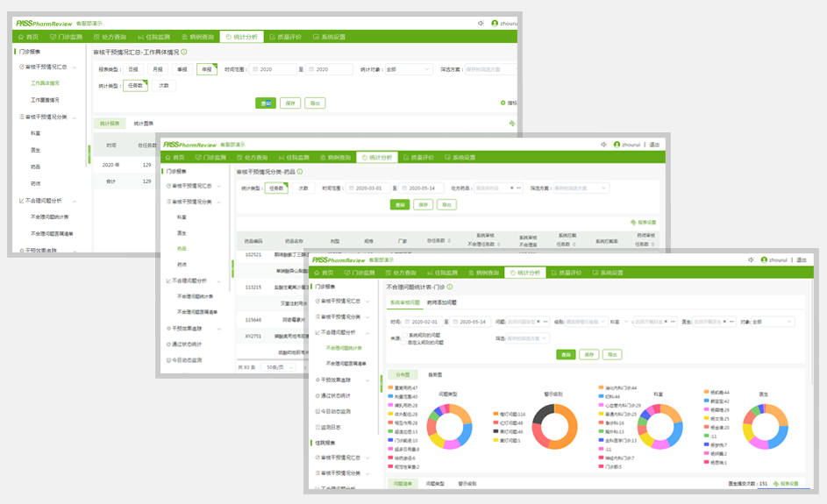Screen dimensions: 827x504
Task: Switch to 统计图表 tab in back window
Action: pyautogui.click(x=144, y=124)
